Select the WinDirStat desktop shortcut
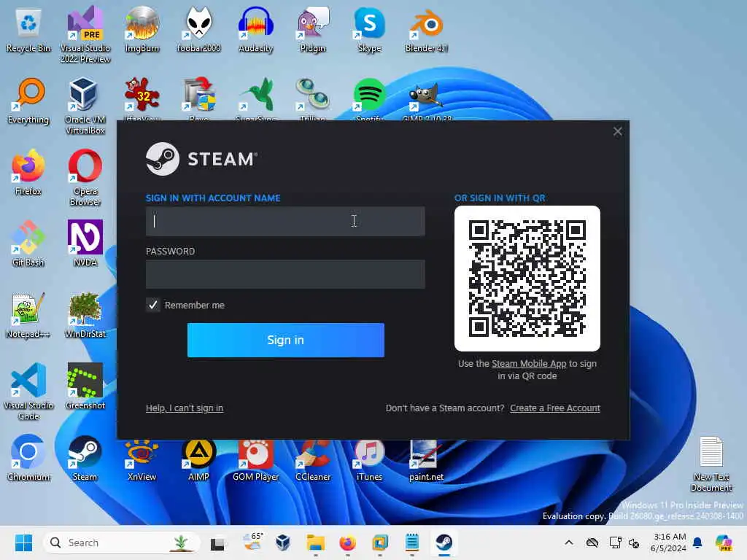 click(x=85, y=315)
